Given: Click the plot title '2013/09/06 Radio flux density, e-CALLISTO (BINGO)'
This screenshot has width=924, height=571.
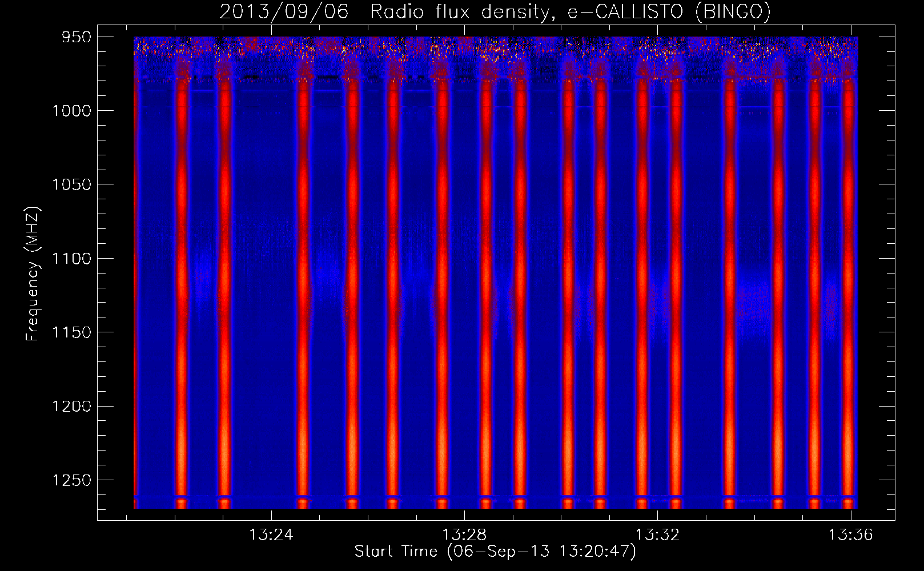Looking at the screenshot, I should (495, 11).
